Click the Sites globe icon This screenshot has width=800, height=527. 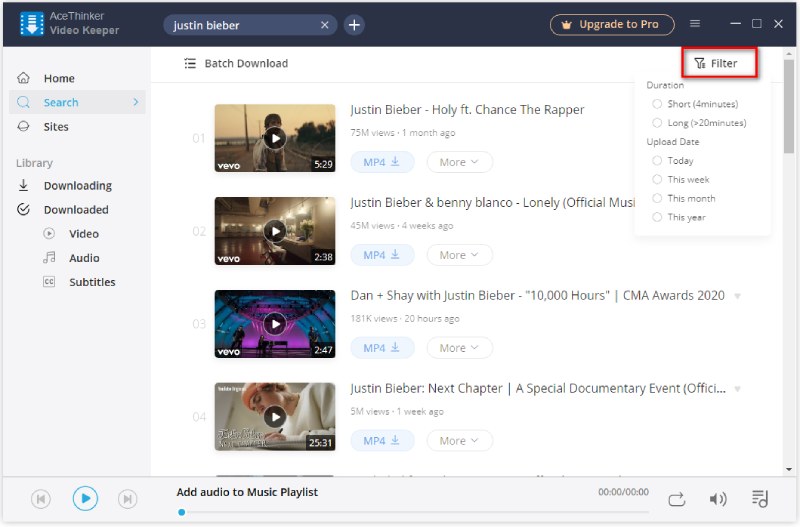point(23,126)
